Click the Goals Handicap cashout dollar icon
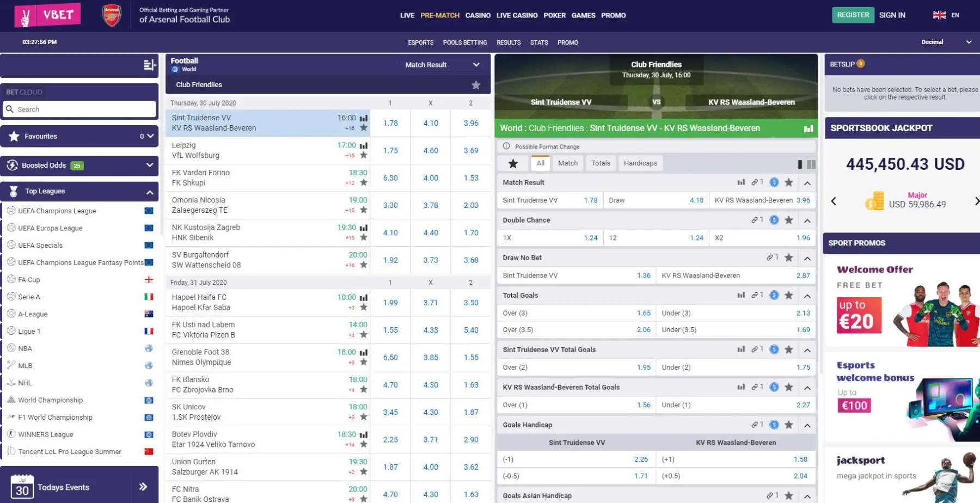The height and width of the screenshot is (503, 980). (x=774, y=425)
